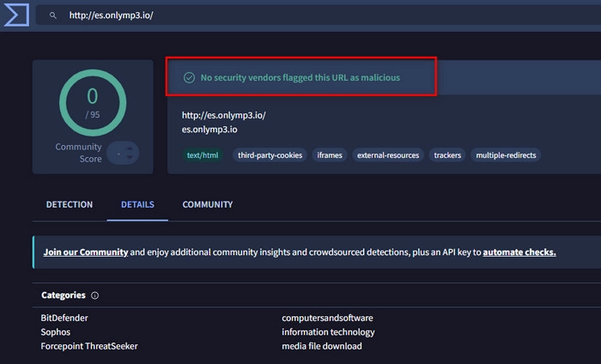This screenshot has width=601, height=364.
Task: Click the trackers tag
Action: tap(447, 155)
